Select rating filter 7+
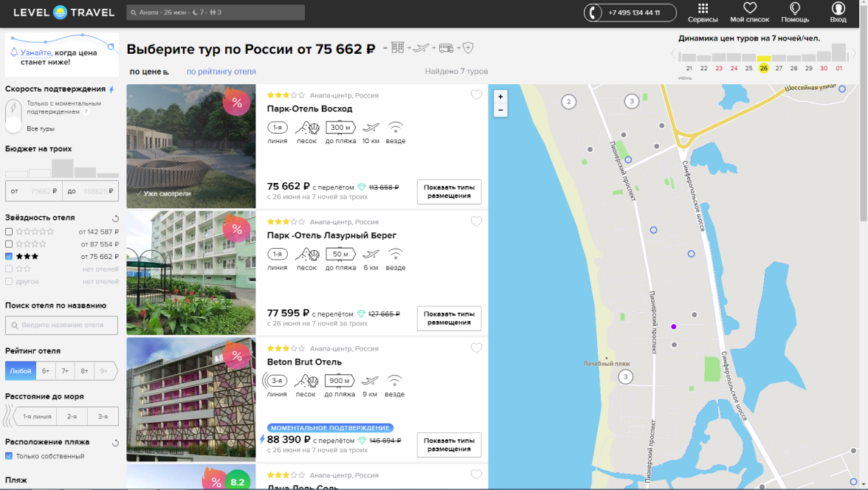This screenshot has height=490, width=868. [x=65, y=371]
